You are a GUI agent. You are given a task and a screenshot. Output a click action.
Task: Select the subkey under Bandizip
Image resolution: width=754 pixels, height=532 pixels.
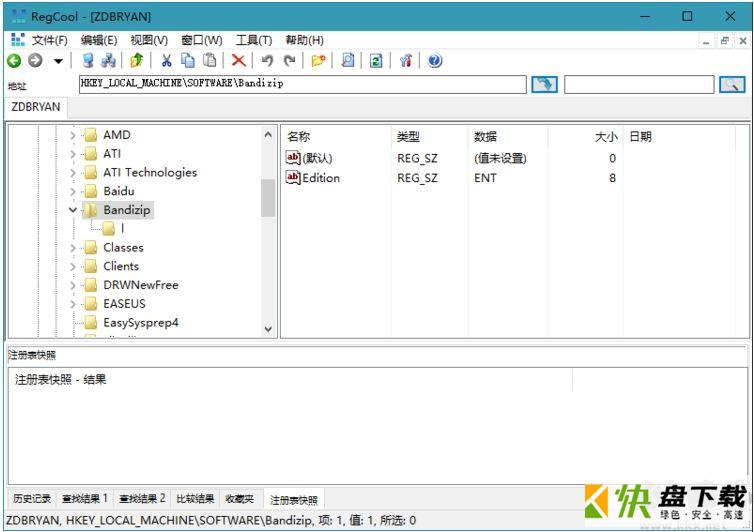click(114, 228)
